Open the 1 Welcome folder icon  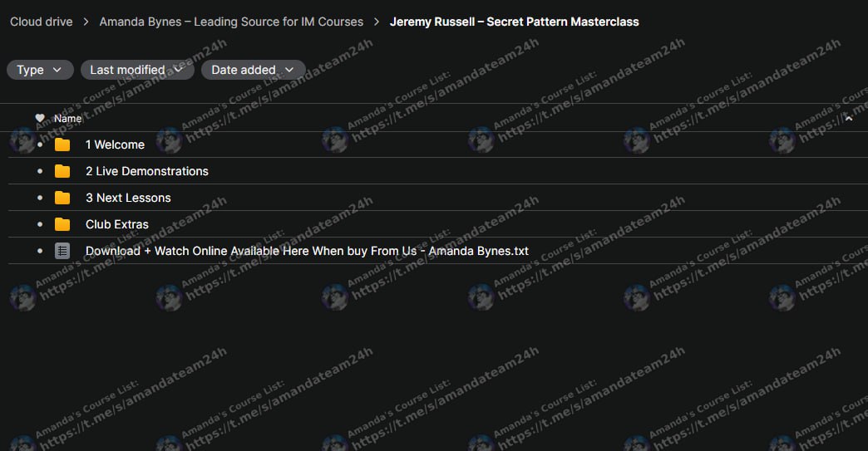(62, 145)
